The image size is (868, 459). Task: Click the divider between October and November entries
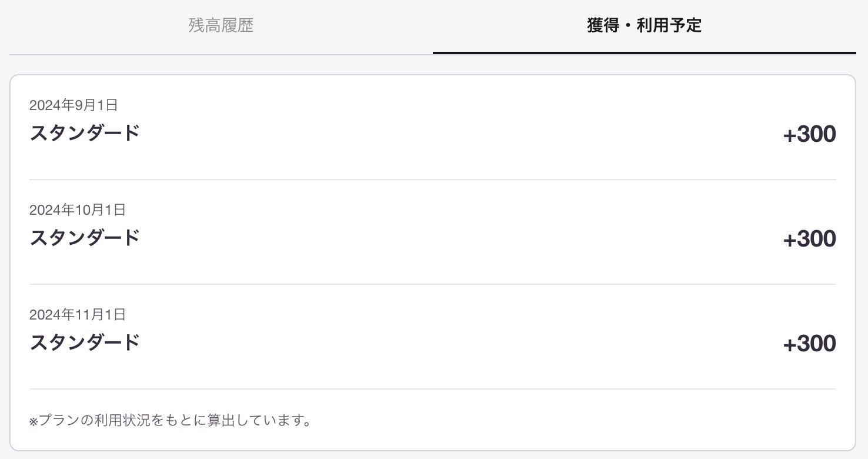pos(432,284)
